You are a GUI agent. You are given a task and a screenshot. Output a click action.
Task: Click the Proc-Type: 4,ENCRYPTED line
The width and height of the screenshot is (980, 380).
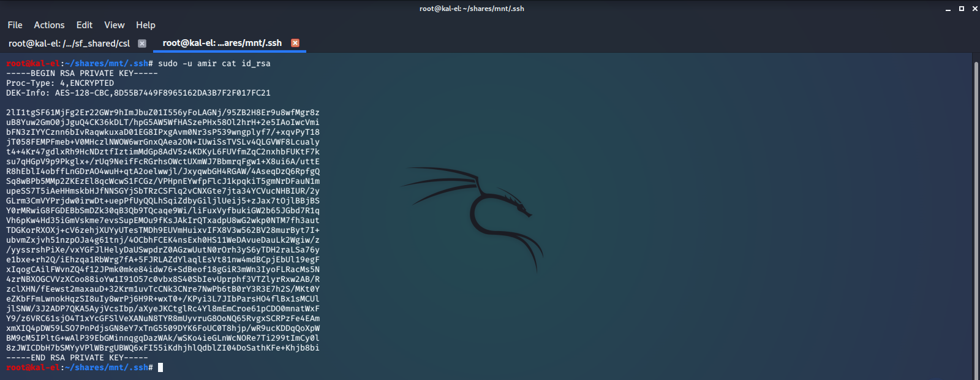point(60,83)
